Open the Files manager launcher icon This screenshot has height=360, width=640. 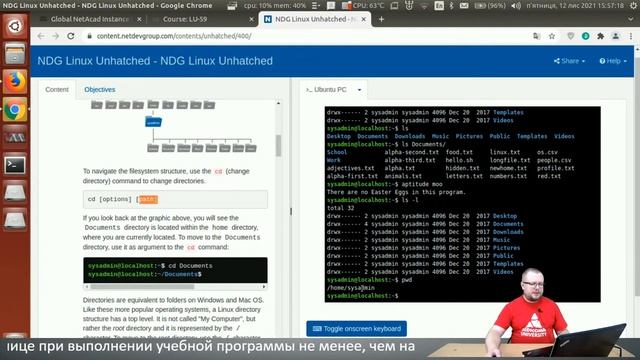click(x=15, y=54)
